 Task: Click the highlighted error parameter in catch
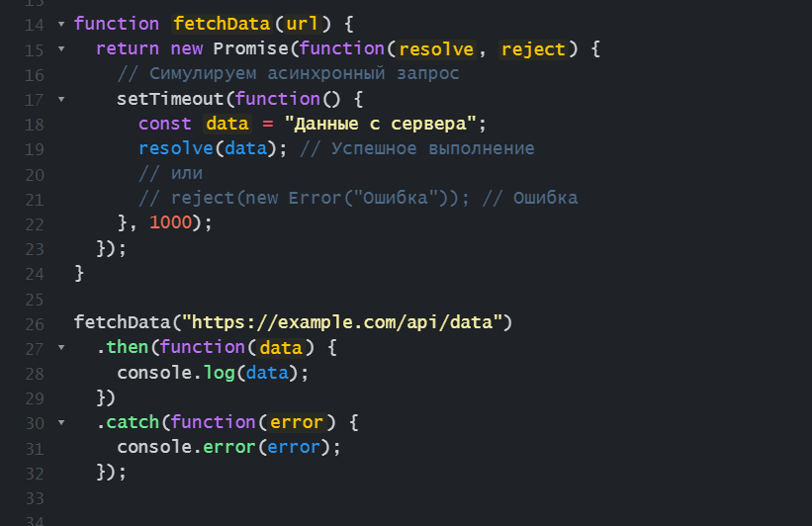[296, 422]
